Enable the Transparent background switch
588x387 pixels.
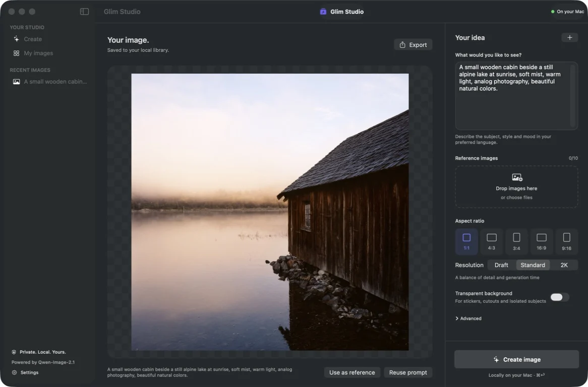click(x=559, y=297)
